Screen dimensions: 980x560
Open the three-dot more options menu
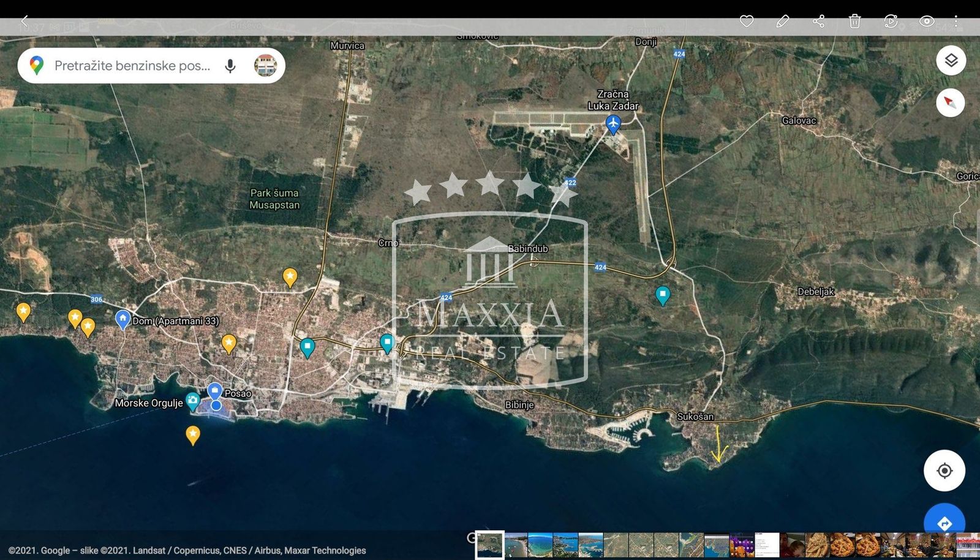click(x=956, y=21)
